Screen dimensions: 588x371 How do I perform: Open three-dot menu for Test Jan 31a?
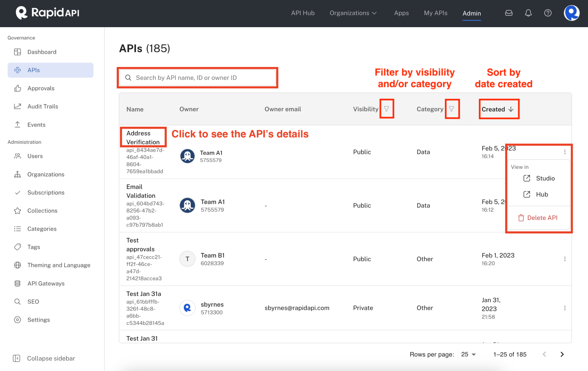pyautogui.click(x=565, y=308)
